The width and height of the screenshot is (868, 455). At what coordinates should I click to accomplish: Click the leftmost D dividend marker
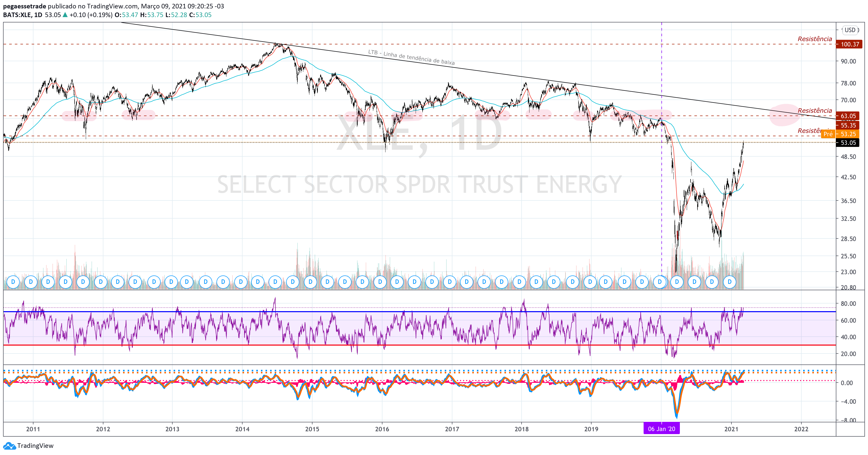coord(13,282)
